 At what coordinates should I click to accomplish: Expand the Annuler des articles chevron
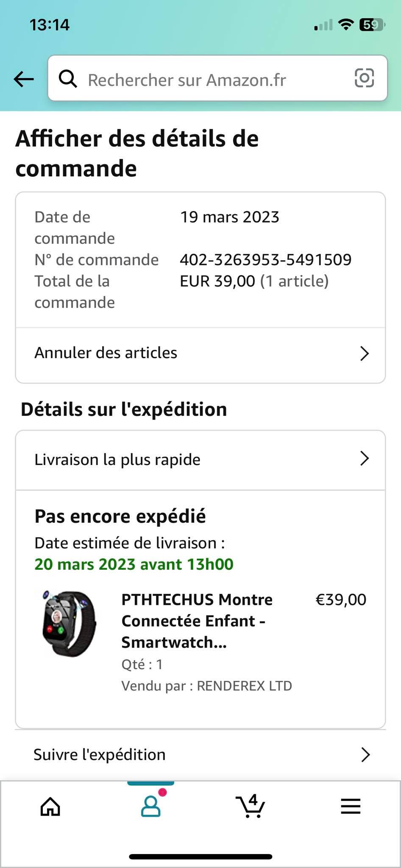click(x=364, y=353)
